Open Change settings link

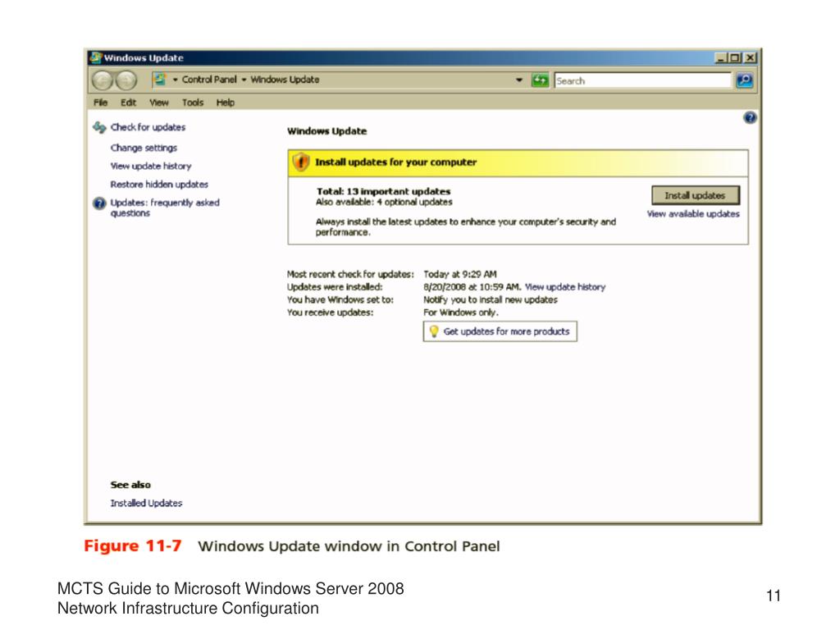tap(144, 148)
